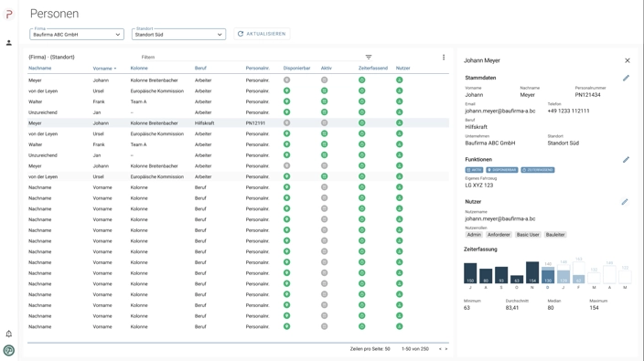
Task: Click the Durchschnitt value 83,41
Action: [x=512, y=308]
